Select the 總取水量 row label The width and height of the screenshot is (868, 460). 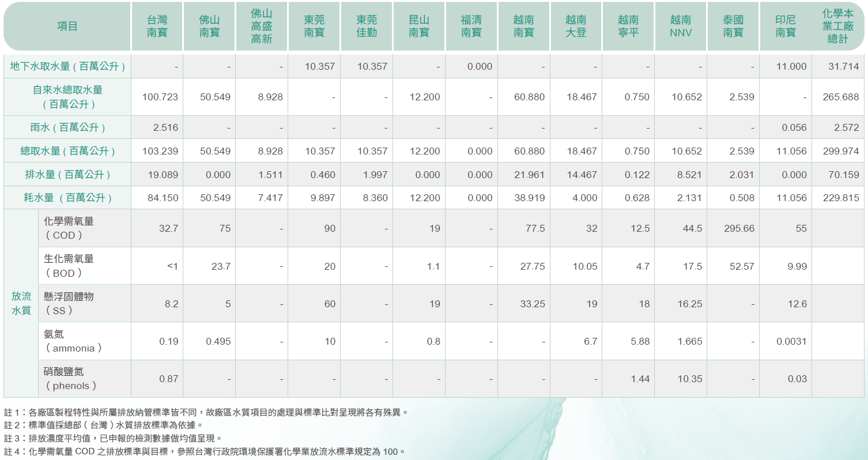[x=68, y=151]
